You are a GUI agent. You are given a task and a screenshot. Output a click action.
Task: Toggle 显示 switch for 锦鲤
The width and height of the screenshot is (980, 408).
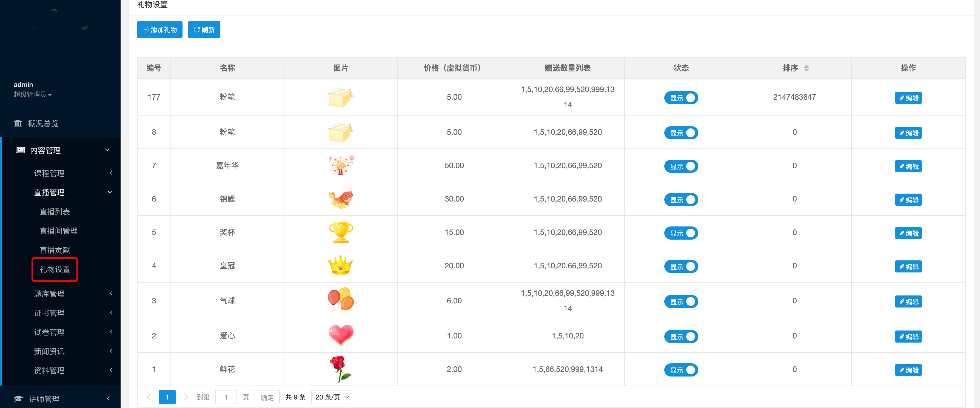(681, 200)
